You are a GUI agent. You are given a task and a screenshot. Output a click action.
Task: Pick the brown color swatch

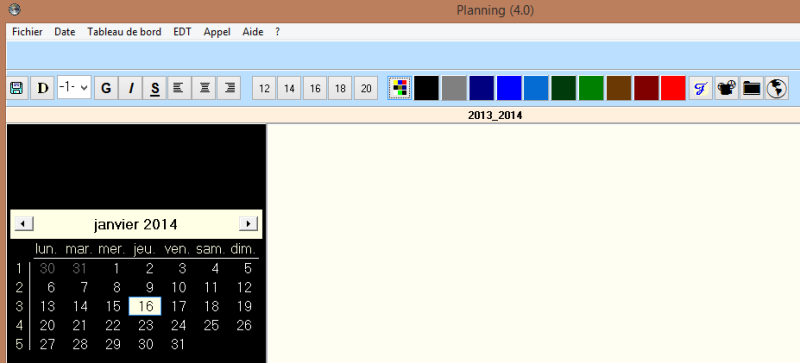click(619, 88)
